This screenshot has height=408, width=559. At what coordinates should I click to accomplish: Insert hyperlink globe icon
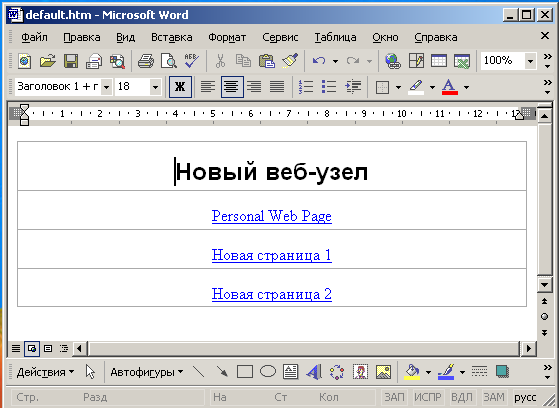(x=393, y=61)
